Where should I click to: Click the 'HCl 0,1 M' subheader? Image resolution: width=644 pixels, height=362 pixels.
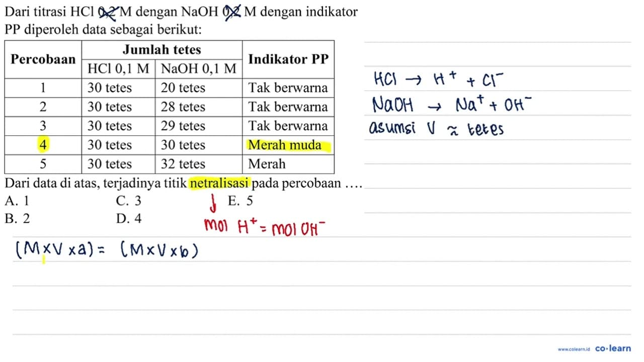[x=118, y=69]
